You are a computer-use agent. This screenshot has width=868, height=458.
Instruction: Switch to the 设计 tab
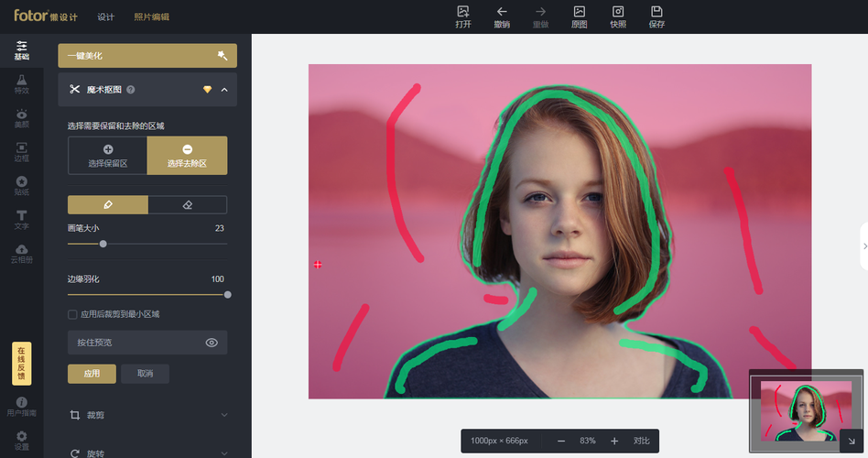point(106,17)
